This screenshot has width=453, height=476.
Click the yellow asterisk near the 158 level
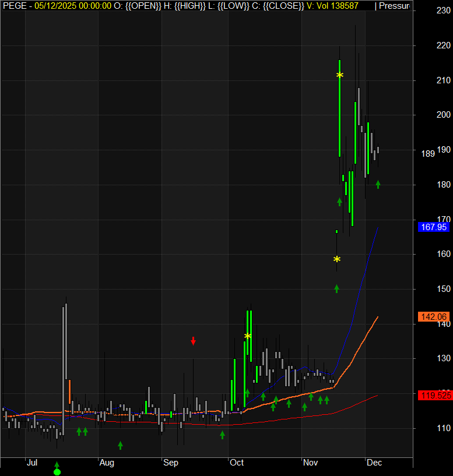tap(336, 259)
